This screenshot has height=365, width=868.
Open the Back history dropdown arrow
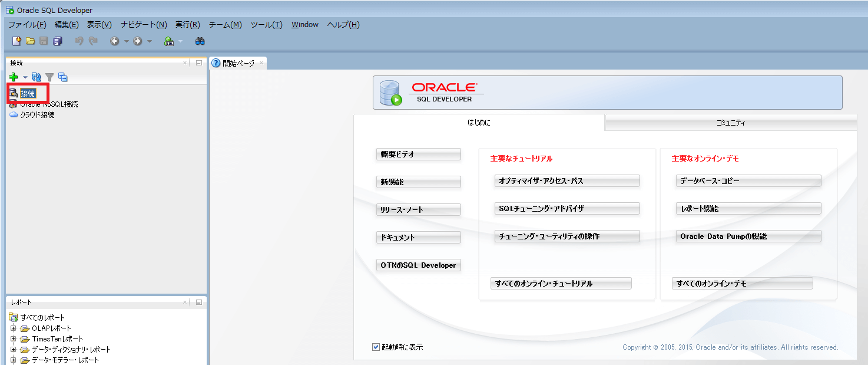tap(126, 42)
